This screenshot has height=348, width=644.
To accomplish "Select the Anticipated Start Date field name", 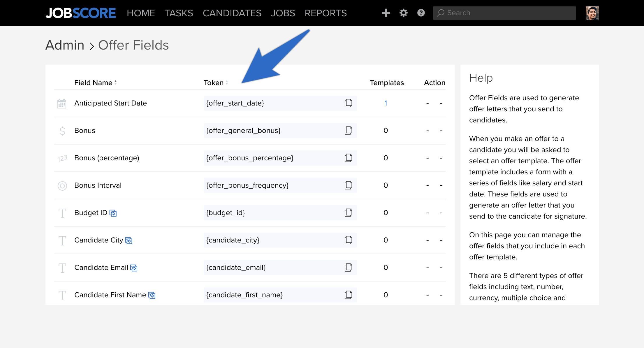I will (110, 103).
